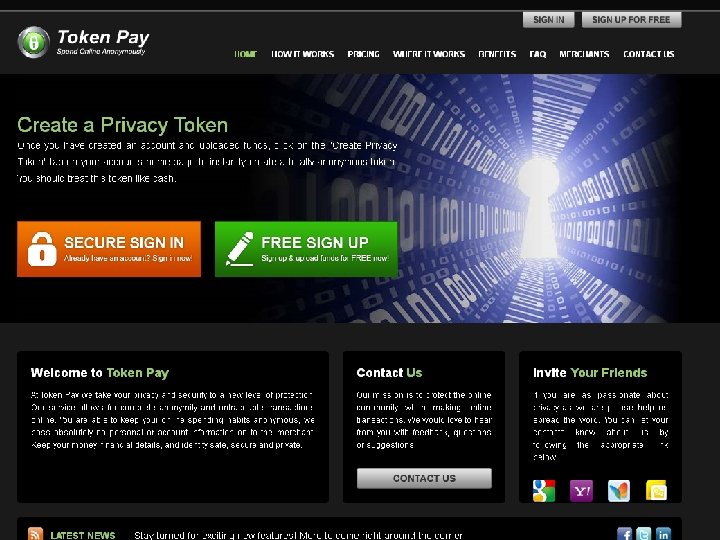Viewport: 720px width, 540px height.
Task: Open the How It Works page
Action: [x=303, y=54]
